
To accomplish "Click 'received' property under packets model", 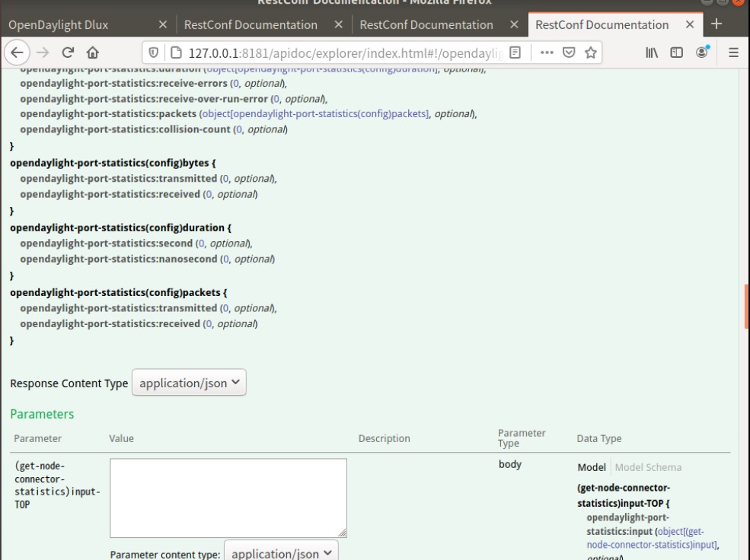I will (110, 323).
